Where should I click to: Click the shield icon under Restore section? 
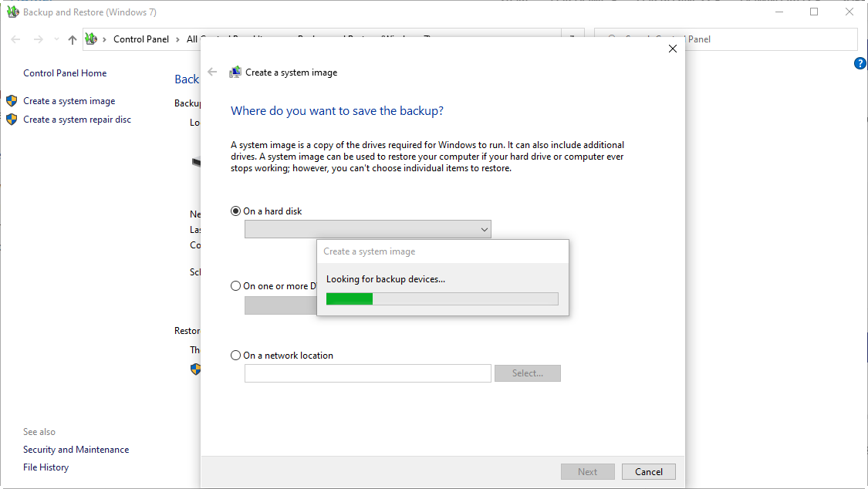pos(195,369)
